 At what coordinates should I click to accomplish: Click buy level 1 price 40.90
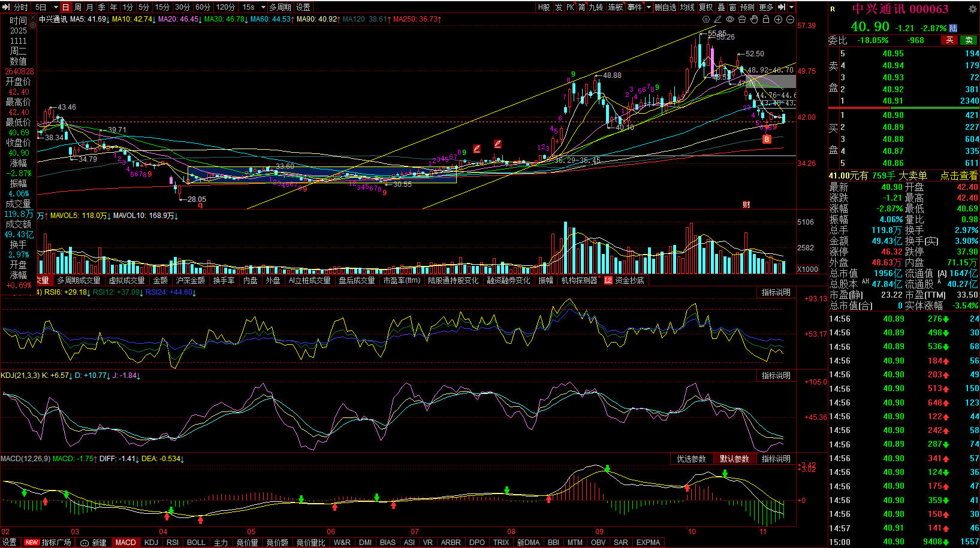point(892,115)
